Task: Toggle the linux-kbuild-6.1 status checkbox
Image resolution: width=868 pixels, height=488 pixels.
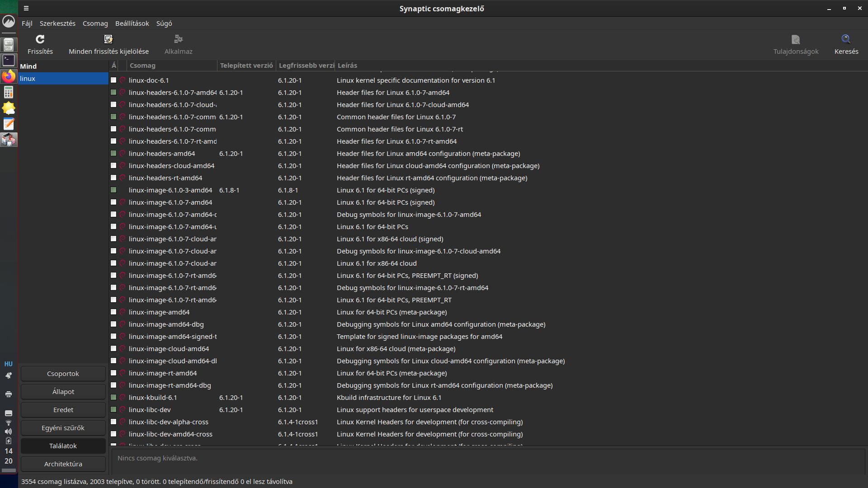Action: pos(113,397)
